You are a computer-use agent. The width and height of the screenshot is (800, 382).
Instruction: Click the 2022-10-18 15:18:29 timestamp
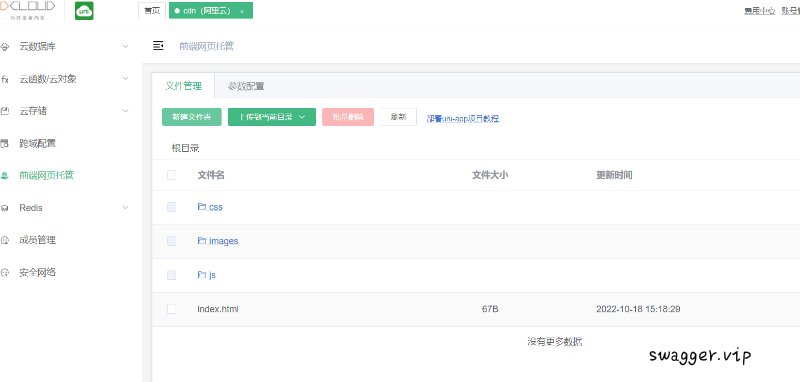click(x=638, y=309)
